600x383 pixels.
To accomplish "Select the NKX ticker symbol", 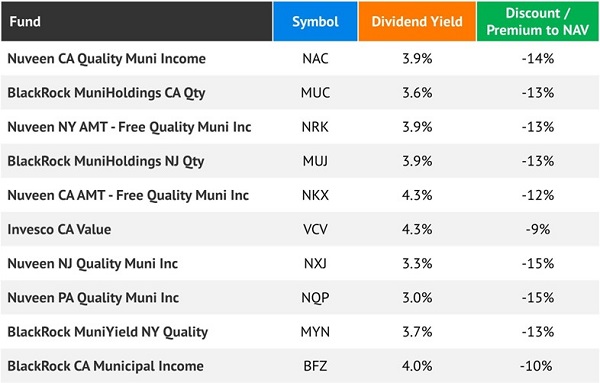I will click(x=315, y=195).
